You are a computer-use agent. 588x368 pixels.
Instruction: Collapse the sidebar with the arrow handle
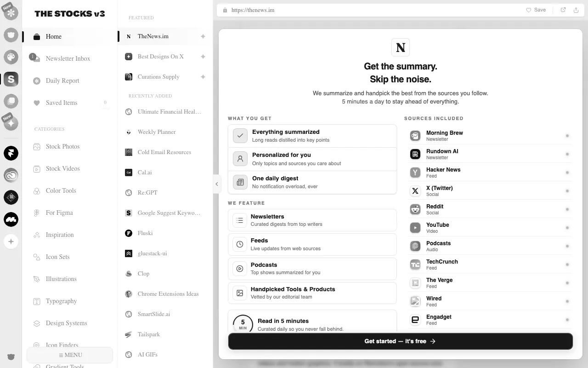[x=217, y=184]
